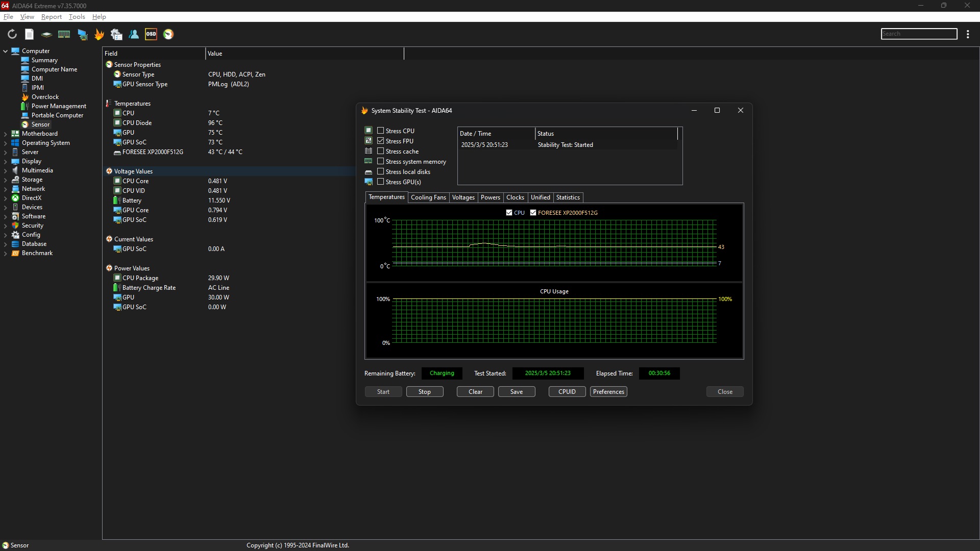Expand the Storage tree node
Viewport: 980px width, 551px height.
(x=6, y=180)
